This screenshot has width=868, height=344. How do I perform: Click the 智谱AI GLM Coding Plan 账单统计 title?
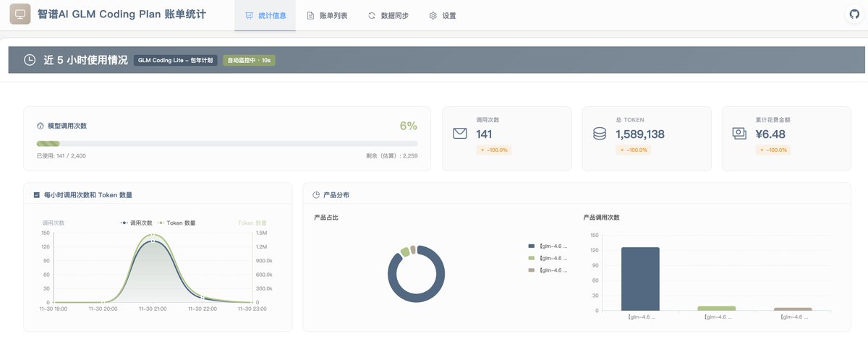122,14
